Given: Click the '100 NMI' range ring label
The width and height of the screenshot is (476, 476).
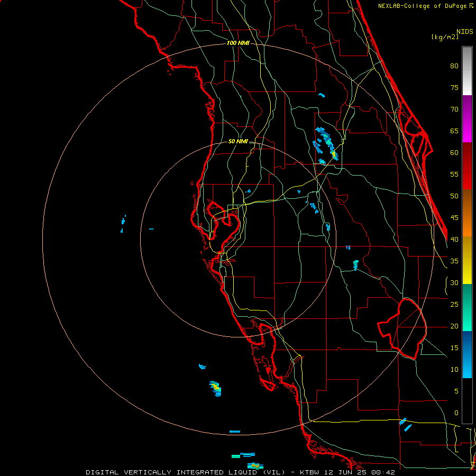Looking at the screenshot, I should point(238,43).
